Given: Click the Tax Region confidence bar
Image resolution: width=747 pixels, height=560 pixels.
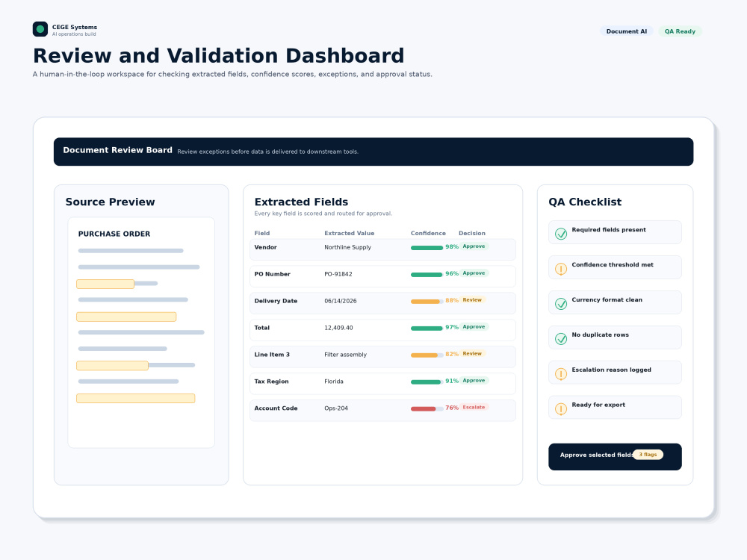Looking at the screenshot, I should (x=427, y=382).
